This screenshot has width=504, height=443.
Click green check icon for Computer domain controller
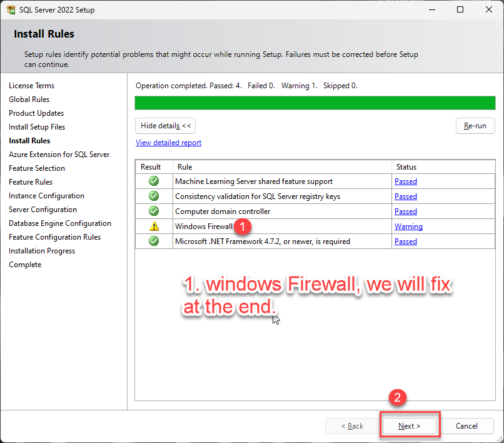tap(154, 211)
